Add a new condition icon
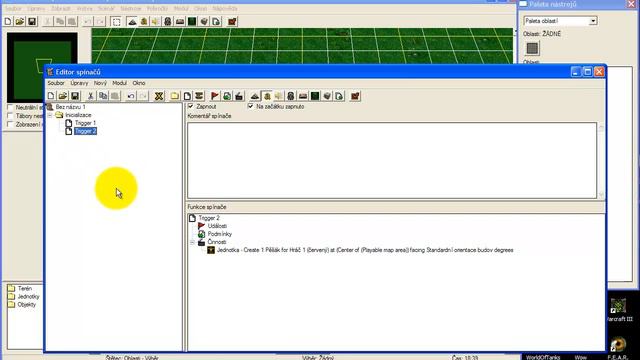The height and width of the screenshot is (360, 640). (x=227, y=96)
